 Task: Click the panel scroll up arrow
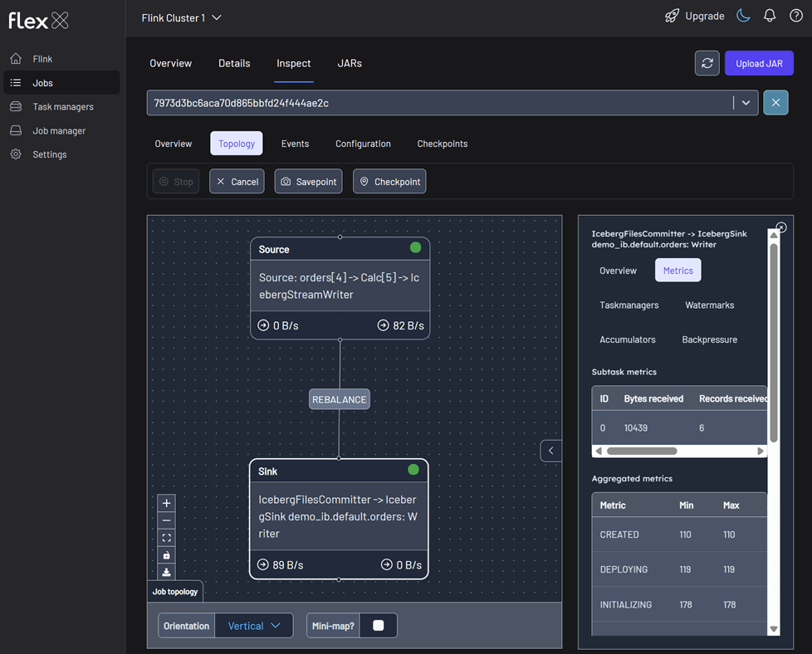774,235
